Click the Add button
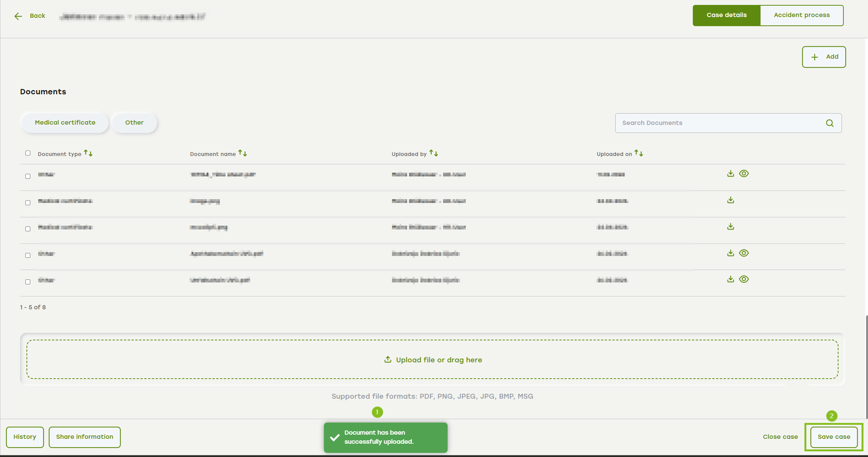Viewport: 868px width, 457px height. coord(824,57)
